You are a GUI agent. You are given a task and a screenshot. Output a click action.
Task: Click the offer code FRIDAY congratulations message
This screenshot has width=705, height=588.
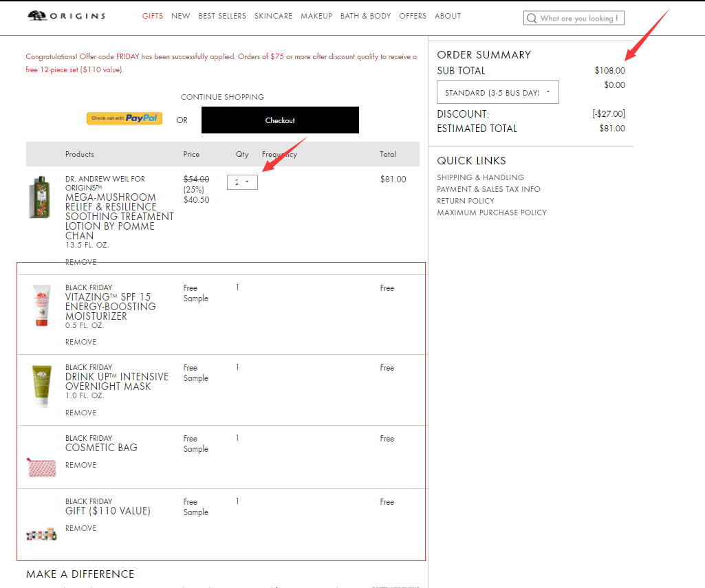coord(221,63)
